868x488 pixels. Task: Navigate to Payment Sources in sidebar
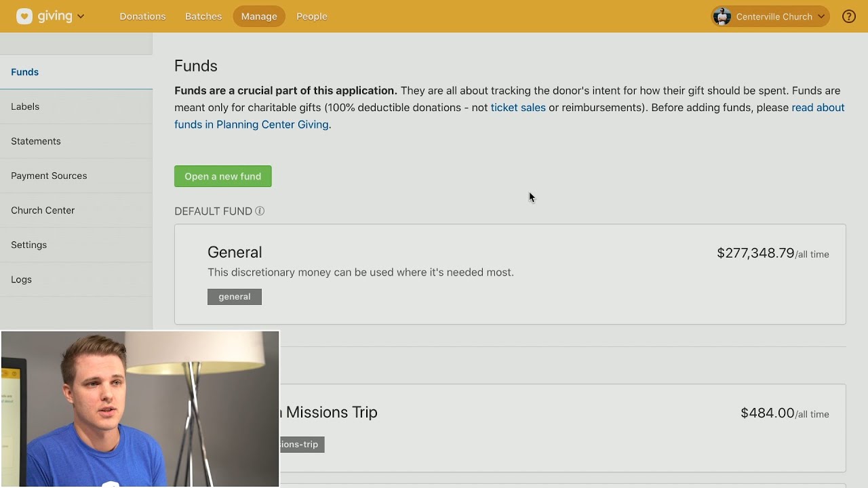click(x=49, y=176)
